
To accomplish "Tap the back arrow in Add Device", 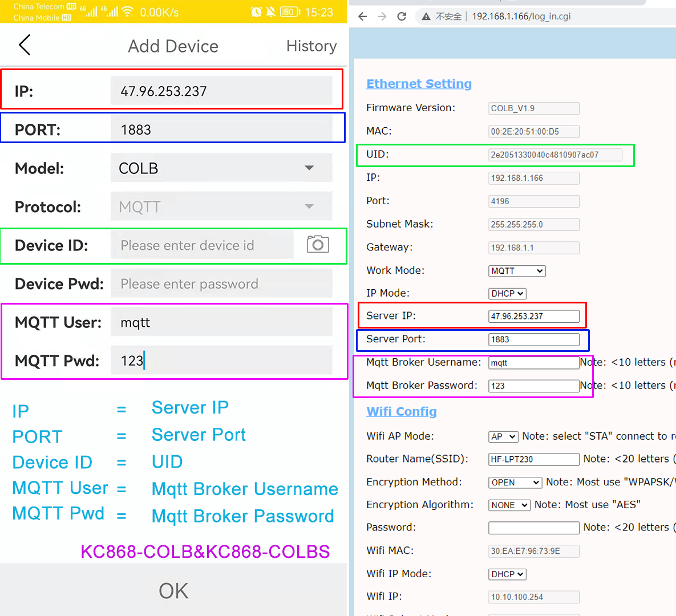I will [25, 45].
